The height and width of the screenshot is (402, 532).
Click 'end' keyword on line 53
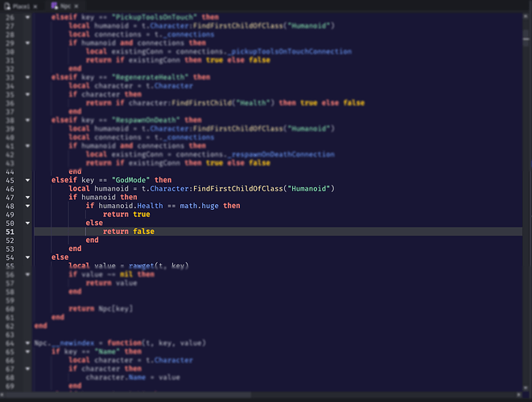coord(75,248)
